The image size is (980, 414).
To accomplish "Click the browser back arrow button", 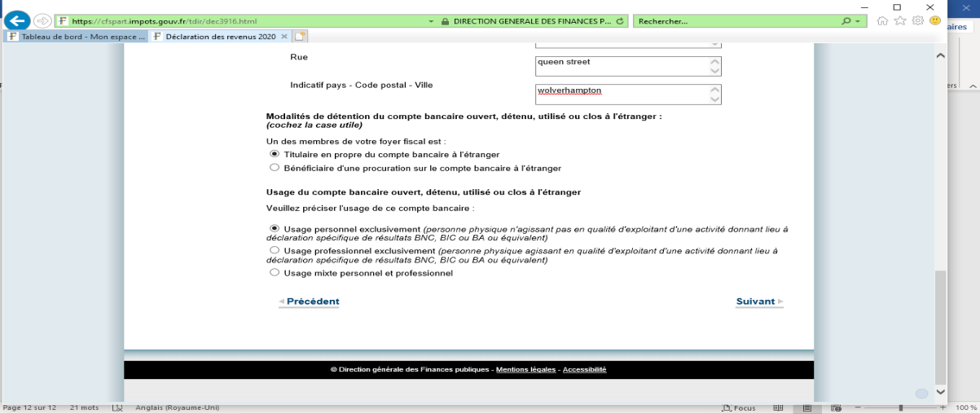I will [x=17, y=21].
